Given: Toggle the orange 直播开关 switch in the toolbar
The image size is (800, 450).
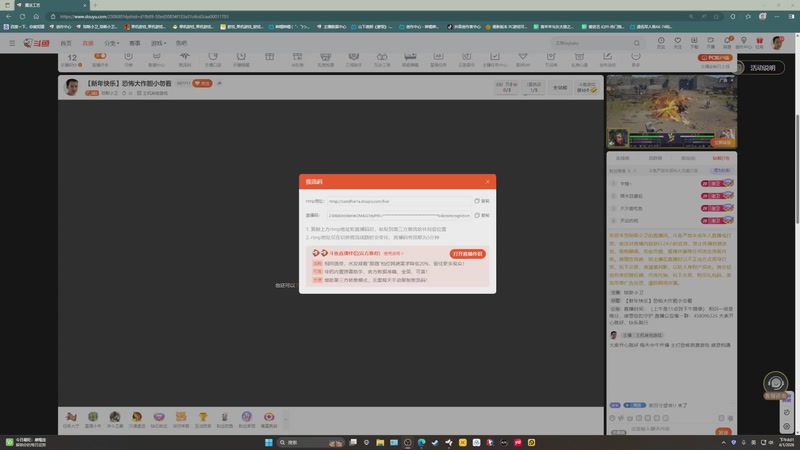Looking at the screenshot, I should [100, 56].
